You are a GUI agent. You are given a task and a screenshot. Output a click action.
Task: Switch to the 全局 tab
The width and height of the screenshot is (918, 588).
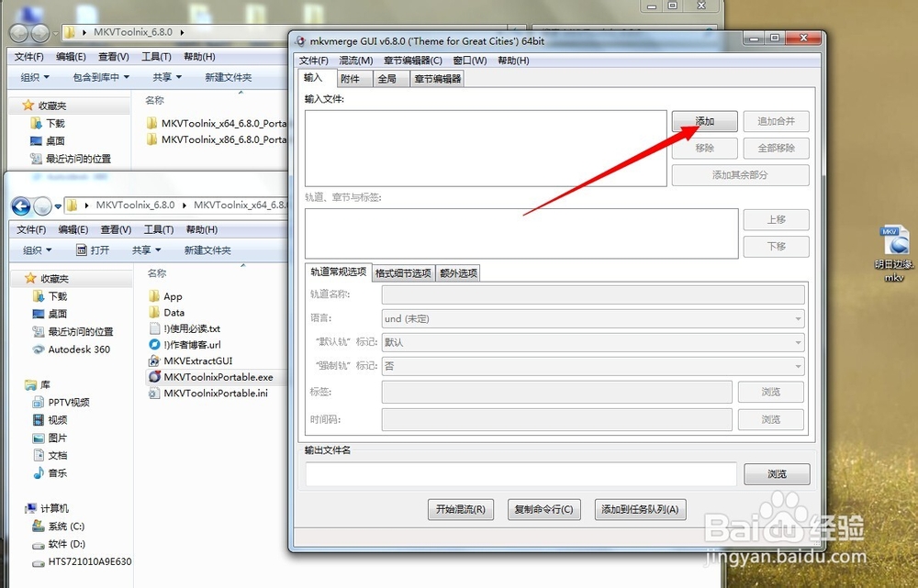390,79
